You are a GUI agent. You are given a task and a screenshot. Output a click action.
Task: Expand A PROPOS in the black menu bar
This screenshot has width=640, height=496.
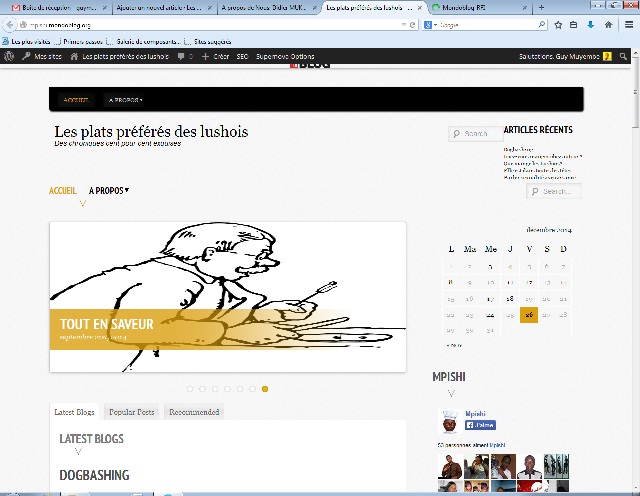pos(125,100)
